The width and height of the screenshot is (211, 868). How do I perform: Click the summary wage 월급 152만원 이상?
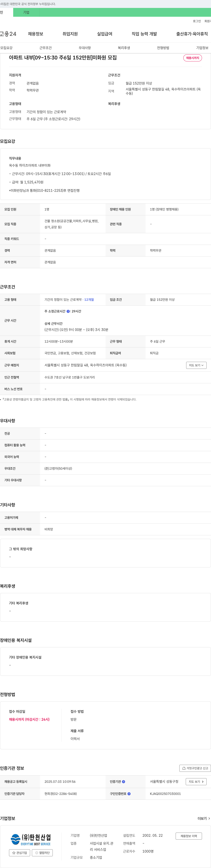click(x=139, y=83)
